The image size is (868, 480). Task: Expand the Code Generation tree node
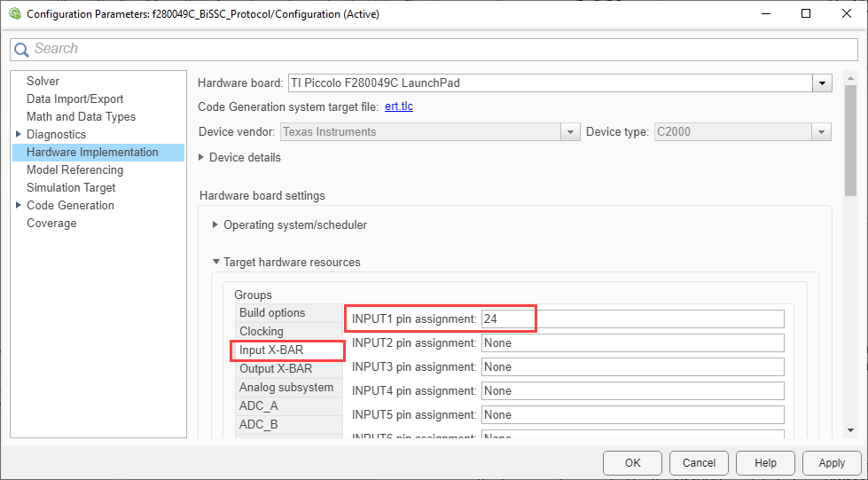tap(19, 205)
